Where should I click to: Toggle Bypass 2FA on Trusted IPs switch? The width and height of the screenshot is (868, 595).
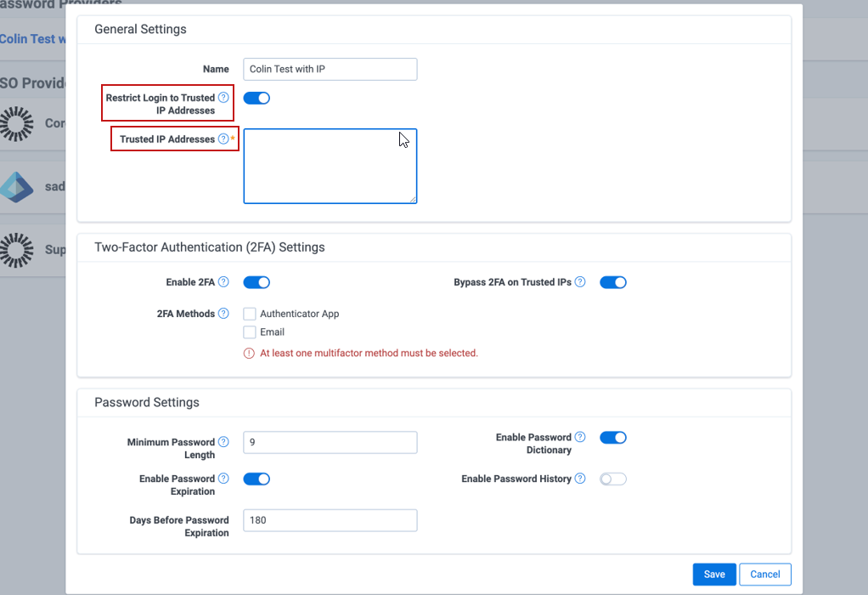click(613, 282)
